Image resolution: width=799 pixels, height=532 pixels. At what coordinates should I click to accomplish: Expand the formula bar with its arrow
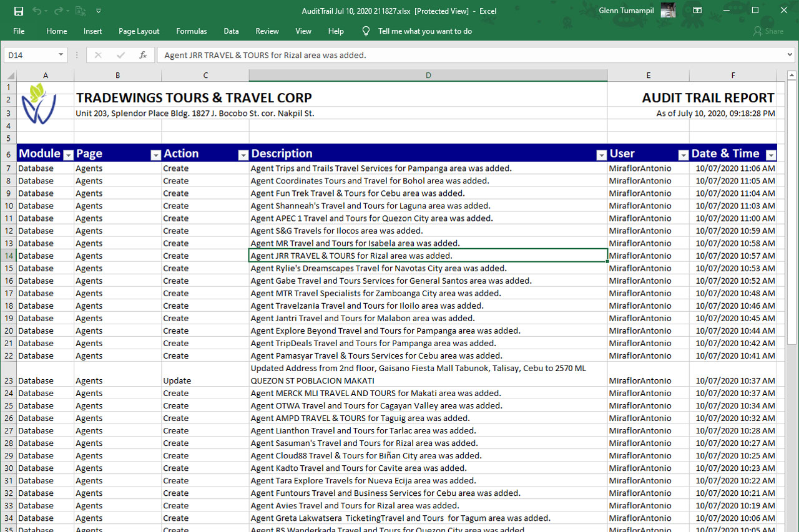point(790,55)
